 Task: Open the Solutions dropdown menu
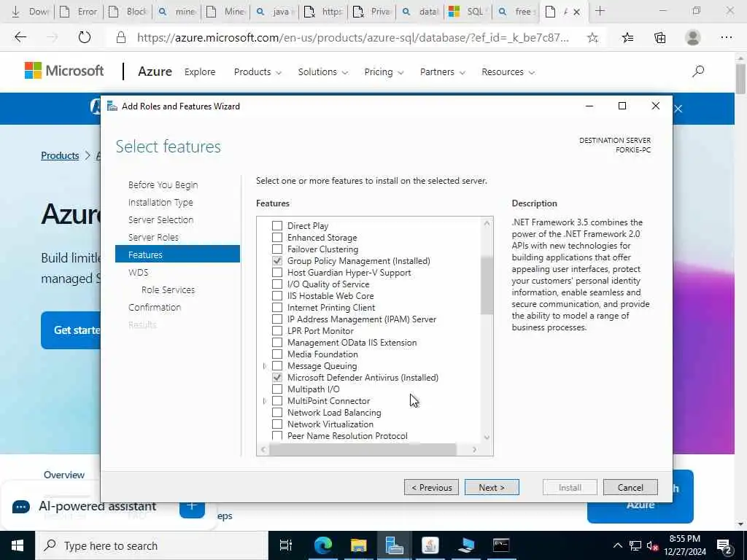323,72
